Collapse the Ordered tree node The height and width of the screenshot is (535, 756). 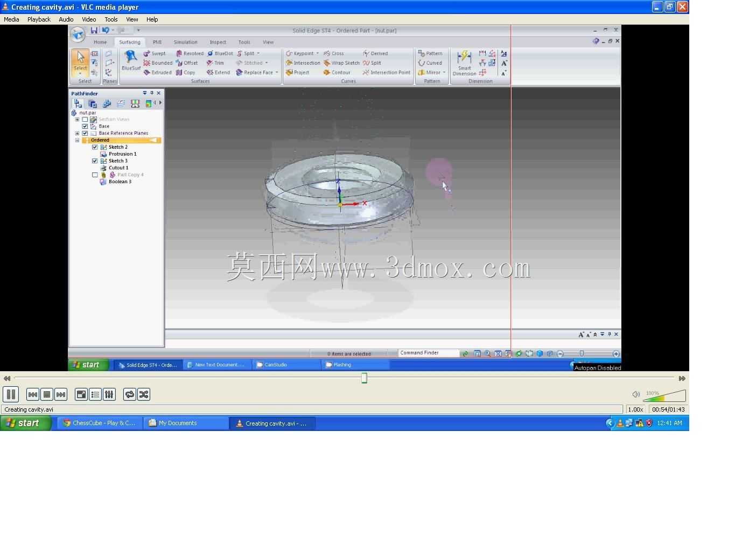pos(77,140)
